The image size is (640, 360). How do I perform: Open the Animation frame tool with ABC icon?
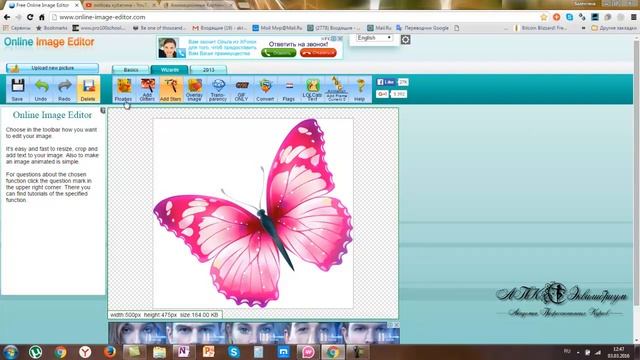pyautogui.click(x=337, y=89)
